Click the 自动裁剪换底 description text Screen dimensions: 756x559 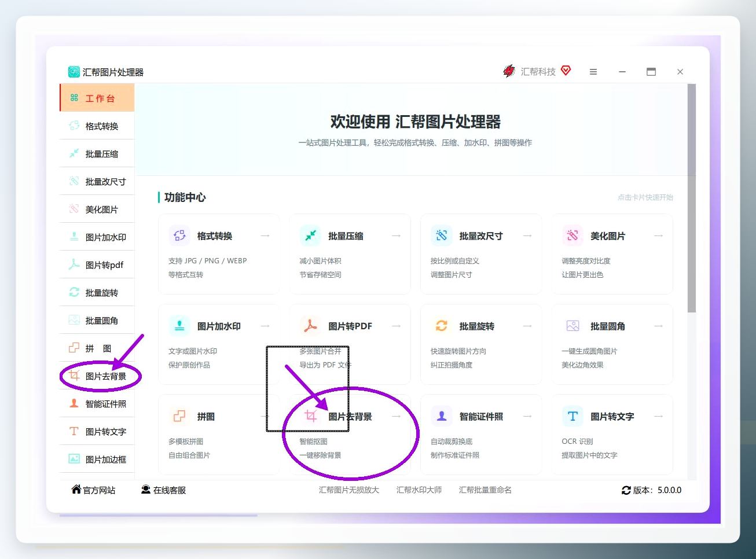pyautogui.click(x=452, y=442)
